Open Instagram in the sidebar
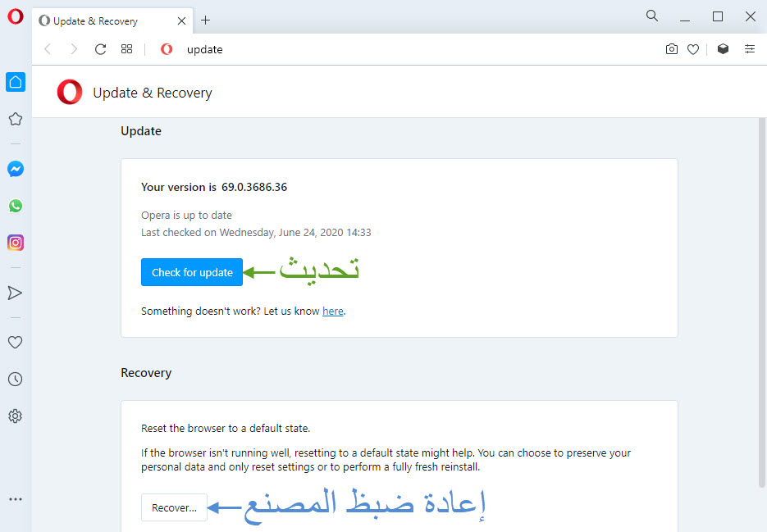 click(x=16, y=243)
